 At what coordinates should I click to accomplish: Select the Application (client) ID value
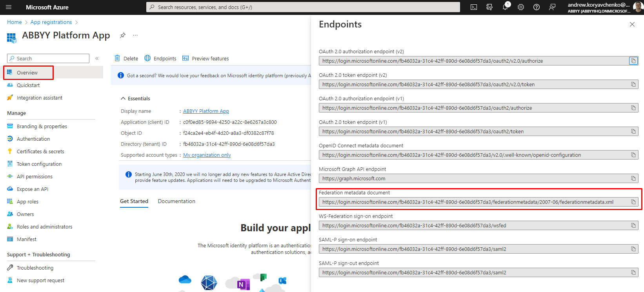point(230,122)
